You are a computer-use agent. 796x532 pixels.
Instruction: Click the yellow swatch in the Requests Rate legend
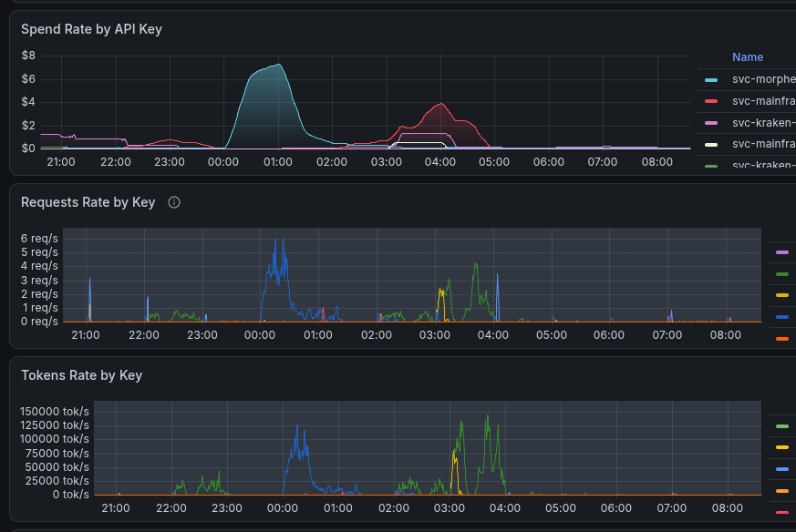pyautogui.click(x=782, y=295)
